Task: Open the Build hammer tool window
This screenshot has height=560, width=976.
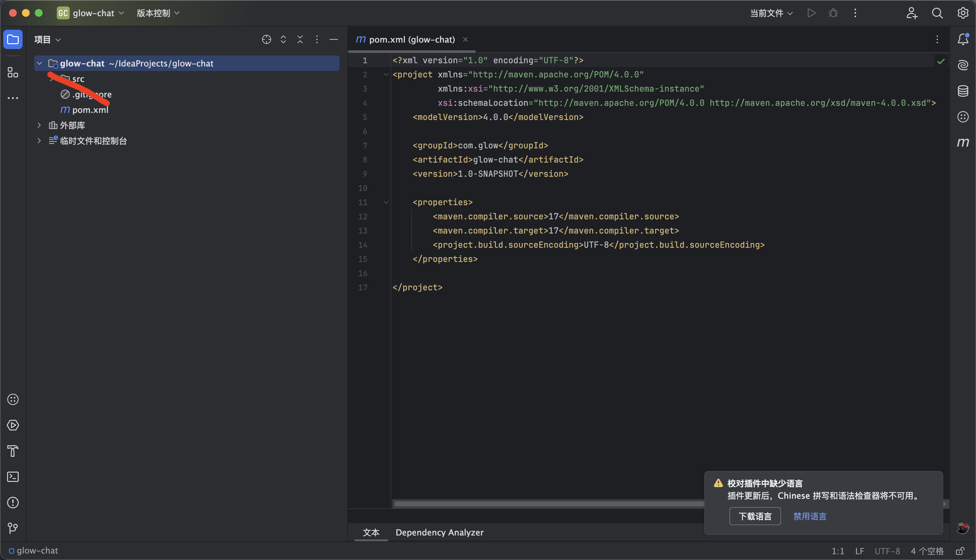Action: (13, 451)
